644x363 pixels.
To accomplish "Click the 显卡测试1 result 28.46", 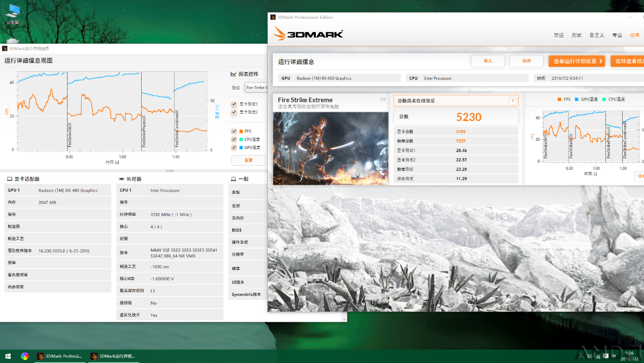I will tap(461, 150).
